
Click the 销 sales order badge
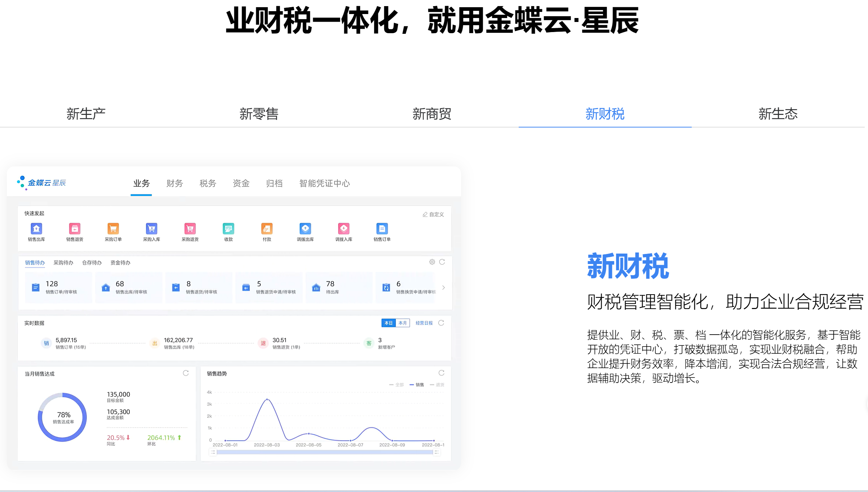point(46,343)
